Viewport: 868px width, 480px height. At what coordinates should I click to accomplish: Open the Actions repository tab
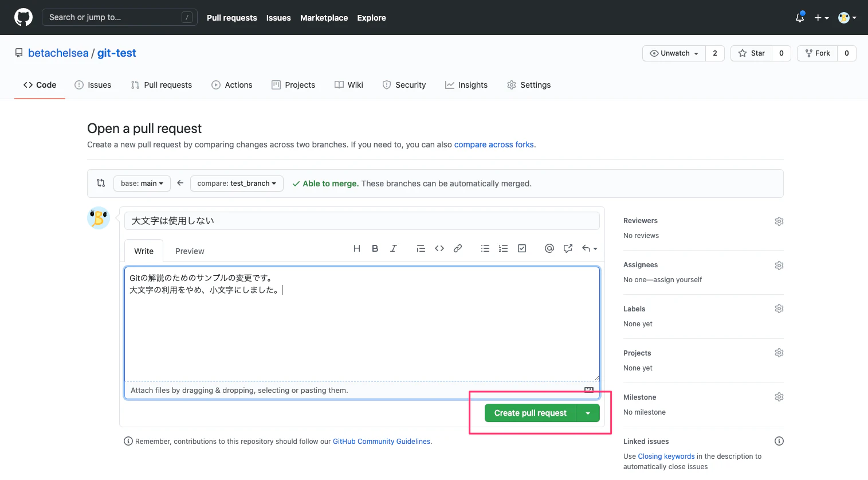[x=232, y=85]
